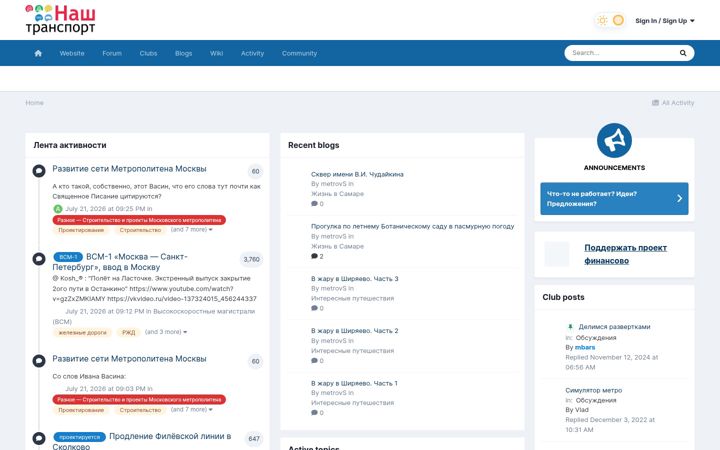Image resolution: width=720 pixels, height=450 pixels.
Task: Expand '(and 3 more)' tags under ВСМ-1 topic
Action: (166, 332)
